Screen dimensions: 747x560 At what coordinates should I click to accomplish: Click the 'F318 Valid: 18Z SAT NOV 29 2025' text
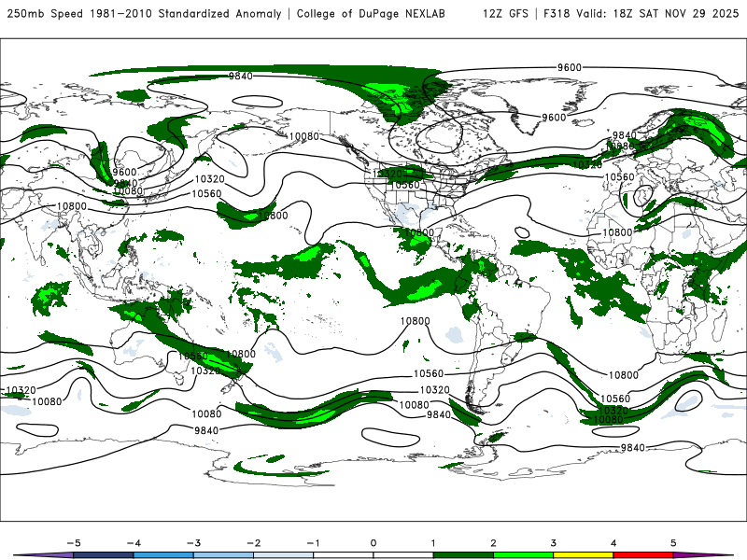pos(641,13)
